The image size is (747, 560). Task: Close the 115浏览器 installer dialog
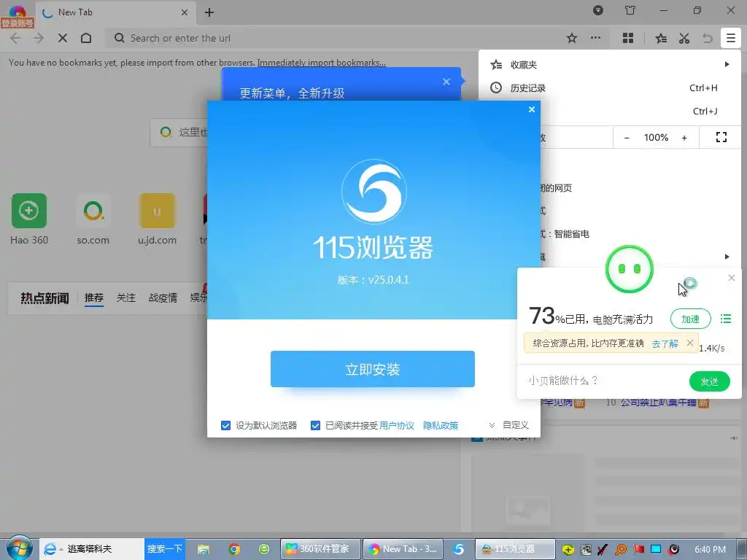tap(532, 109)
